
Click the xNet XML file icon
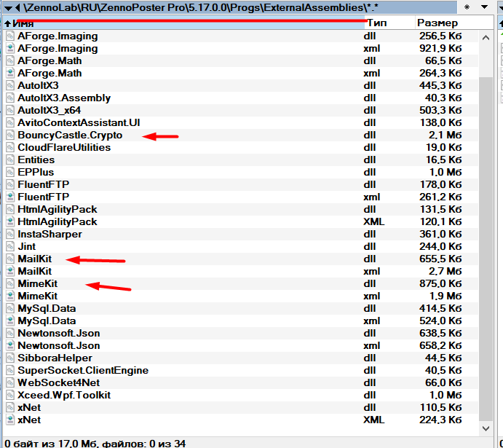coord(10,420)
